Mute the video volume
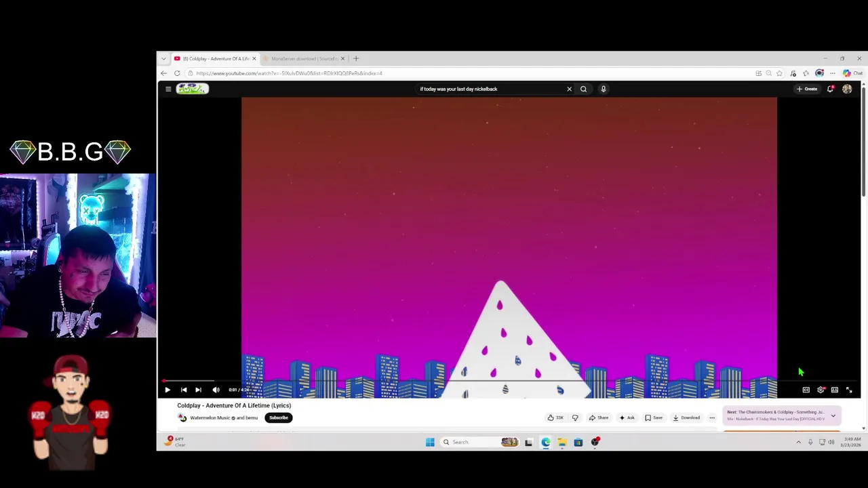Screen dimensions: 868x488 (x=216, y=390)
